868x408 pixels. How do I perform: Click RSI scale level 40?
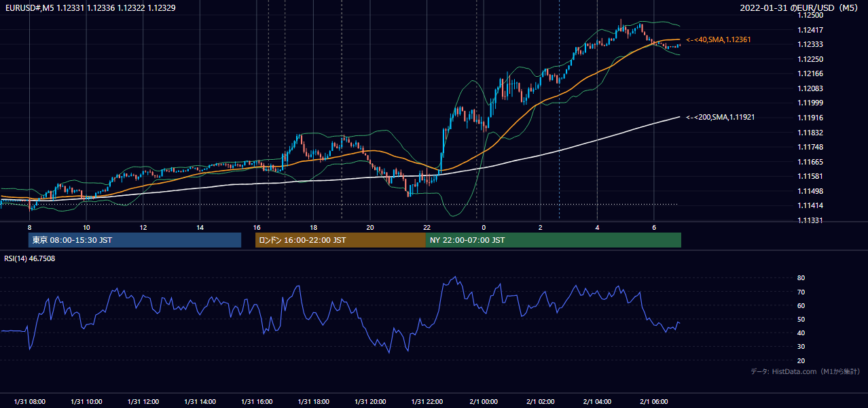[x=801, y=333]
